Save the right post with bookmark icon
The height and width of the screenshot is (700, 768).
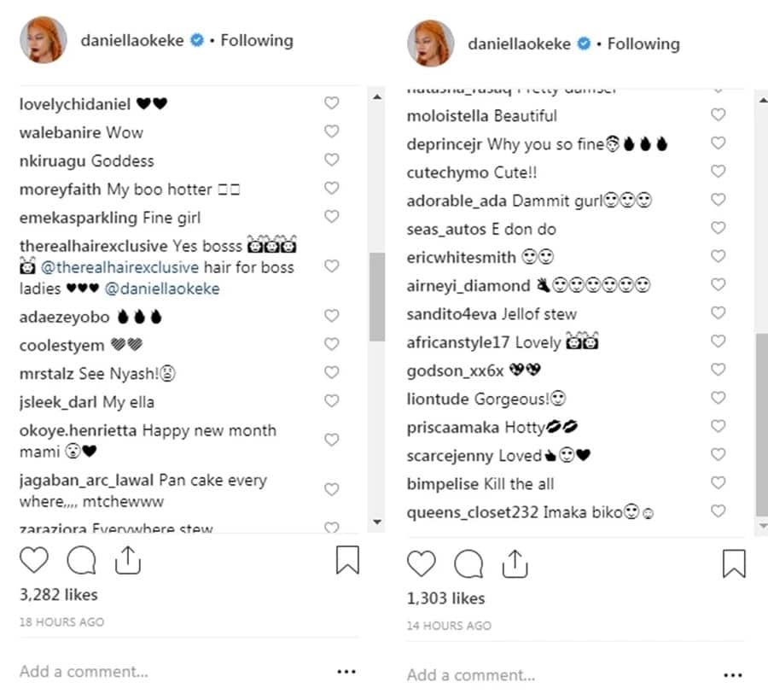tap(734, 563)
